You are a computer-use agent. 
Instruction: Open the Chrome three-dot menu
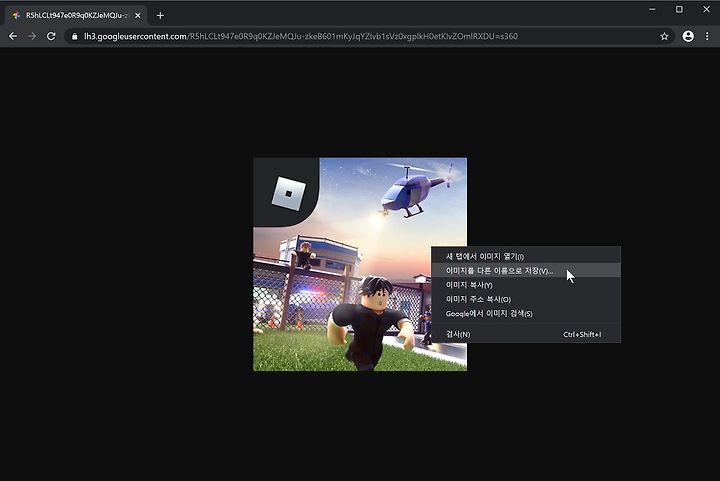[x=707, y=36]
